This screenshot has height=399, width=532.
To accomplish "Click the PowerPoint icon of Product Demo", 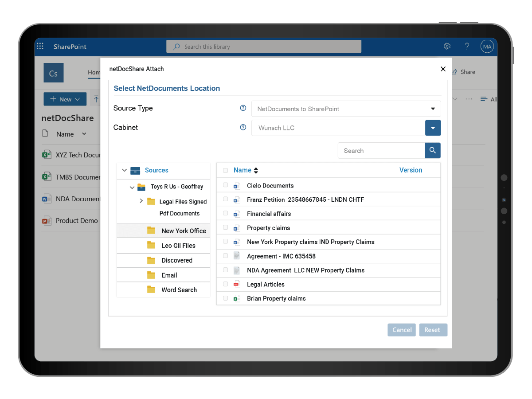I will (47, 220).
